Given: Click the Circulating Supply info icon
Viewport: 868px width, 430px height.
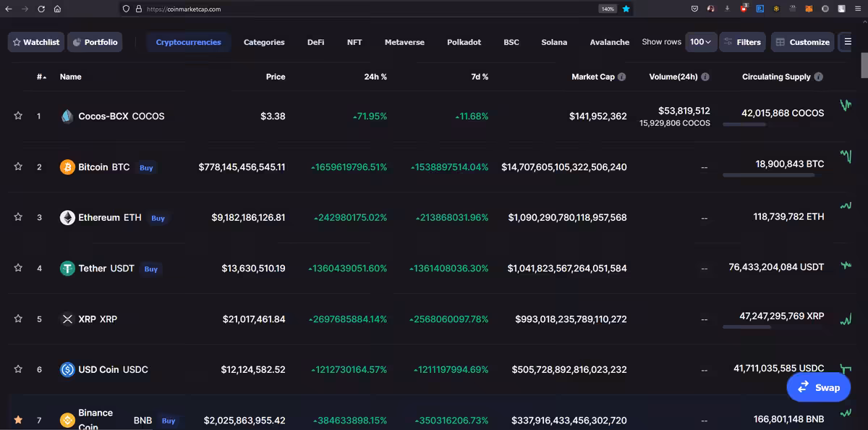Looking at the screenshot, I should tap(818, 77).
